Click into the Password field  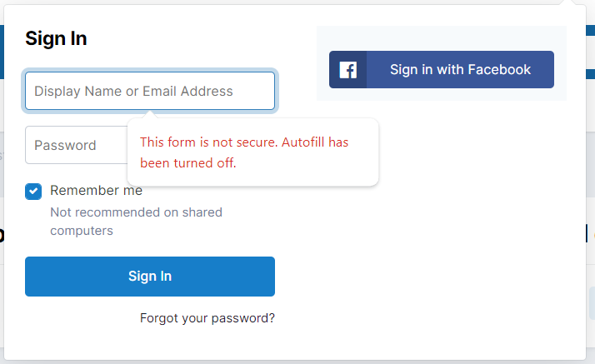point(76,145)
